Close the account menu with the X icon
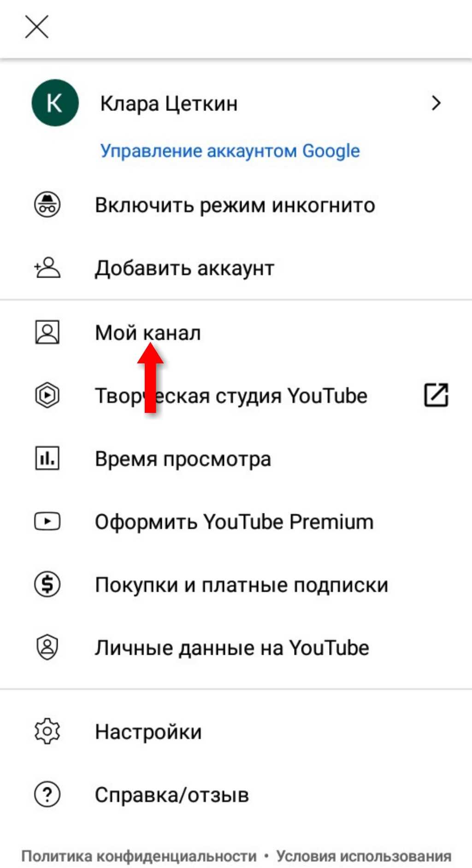The width and height of the screenshot is (472, 868). [36, 27]
